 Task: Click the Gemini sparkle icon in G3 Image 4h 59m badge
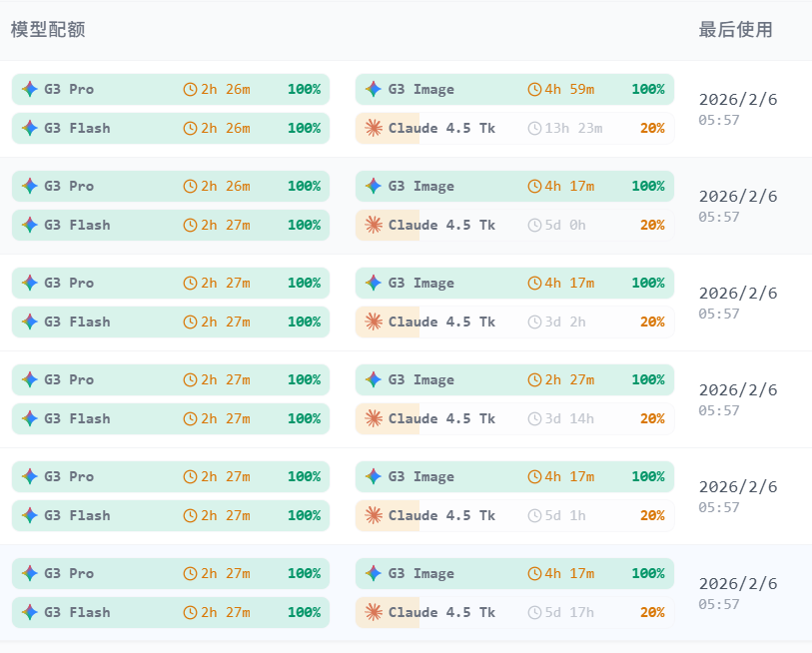pyautogui.click(x=374, y=89)
